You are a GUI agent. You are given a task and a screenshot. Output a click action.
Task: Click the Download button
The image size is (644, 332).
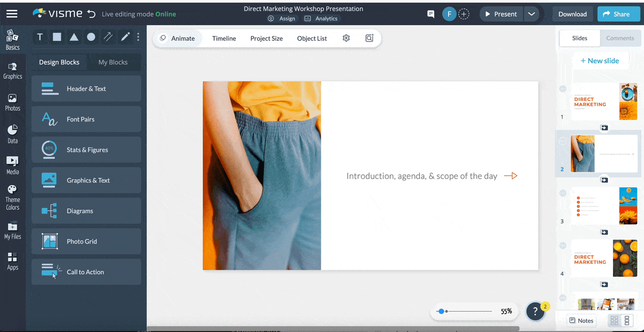pyautogui.click(x=572, y=14)
